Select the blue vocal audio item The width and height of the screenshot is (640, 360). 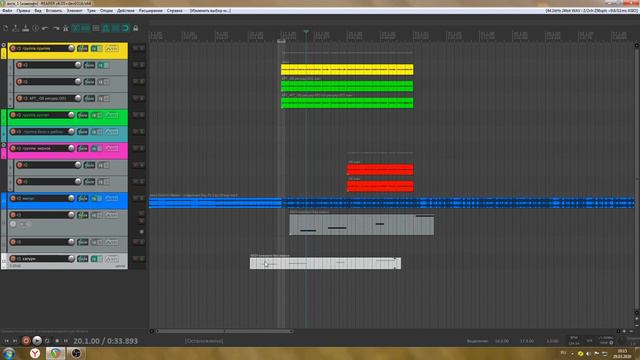391,202
